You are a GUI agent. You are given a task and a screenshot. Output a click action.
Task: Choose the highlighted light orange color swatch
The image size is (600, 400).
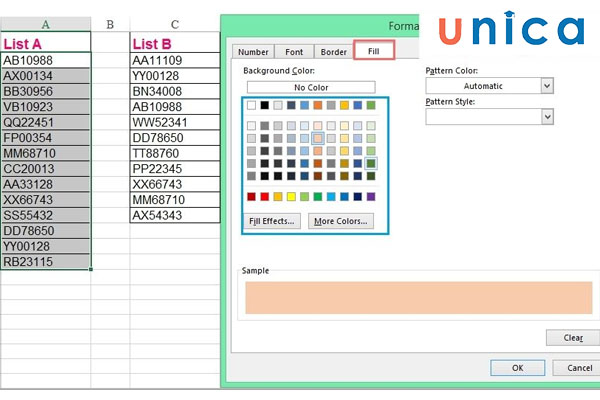318,138
